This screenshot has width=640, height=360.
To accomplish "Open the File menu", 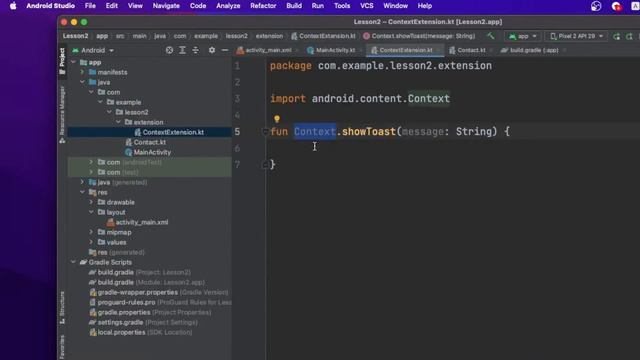I will pos(90,6).
